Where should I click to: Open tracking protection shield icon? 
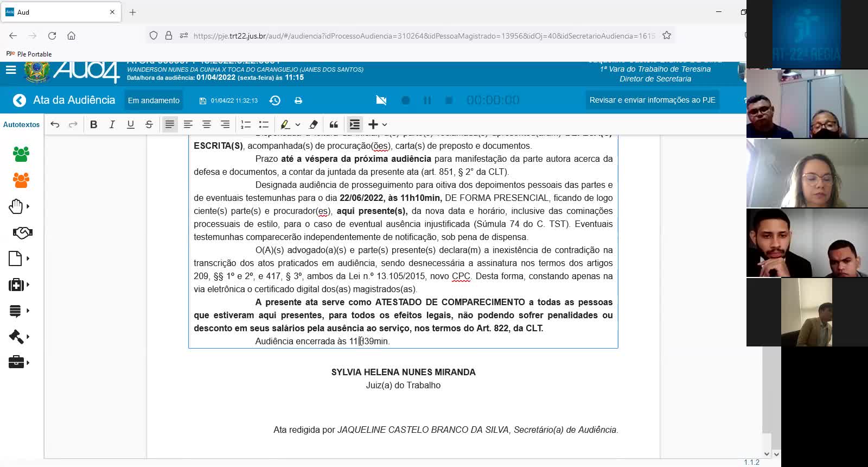[x=154, y=35]
